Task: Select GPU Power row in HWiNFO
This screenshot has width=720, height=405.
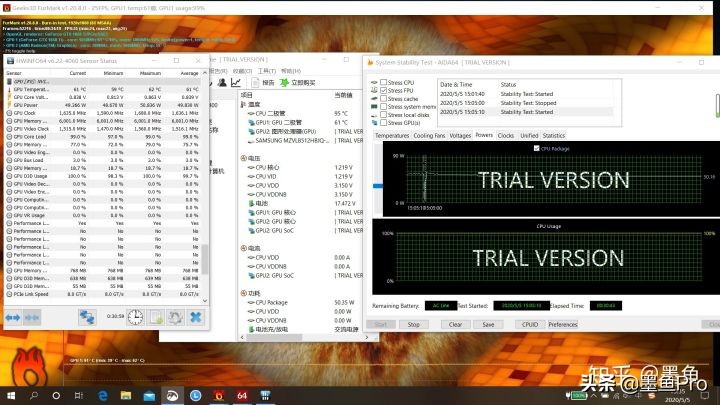Action: (104, 105)
